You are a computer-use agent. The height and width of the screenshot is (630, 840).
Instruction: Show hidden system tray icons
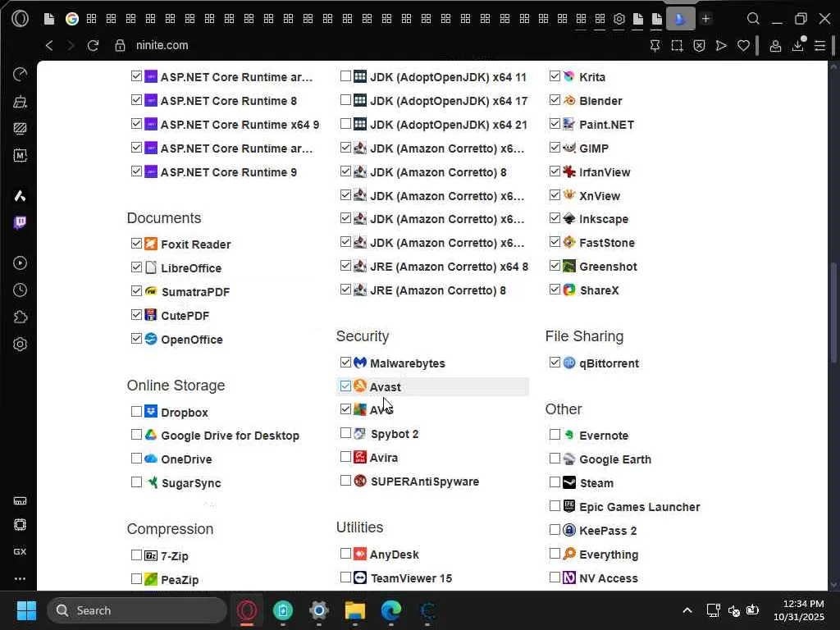tap(687, 610)
